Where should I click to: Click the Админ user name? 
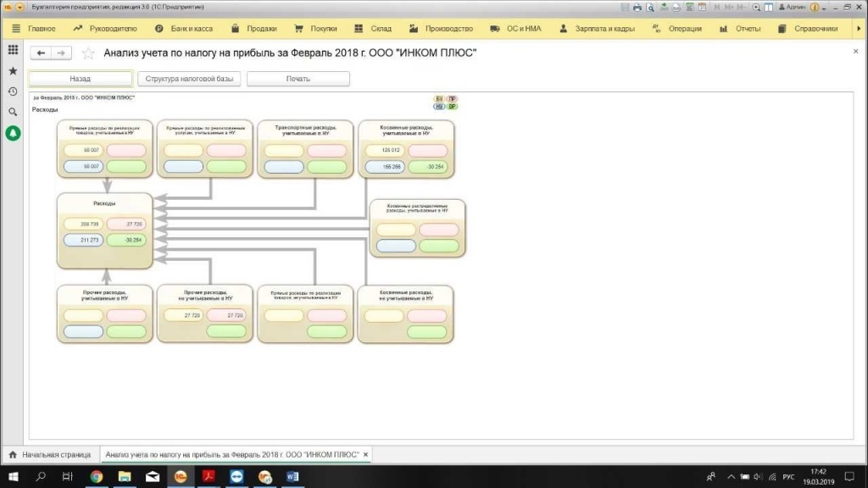pos(793,7)
